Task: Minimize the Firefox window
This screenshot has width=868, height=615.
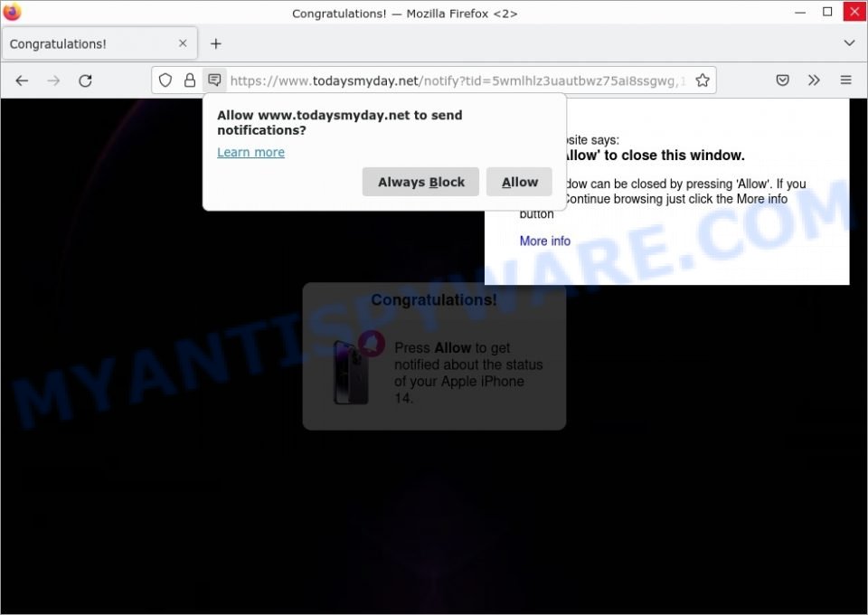Action: pyautogui.click(x=800, y=12)
